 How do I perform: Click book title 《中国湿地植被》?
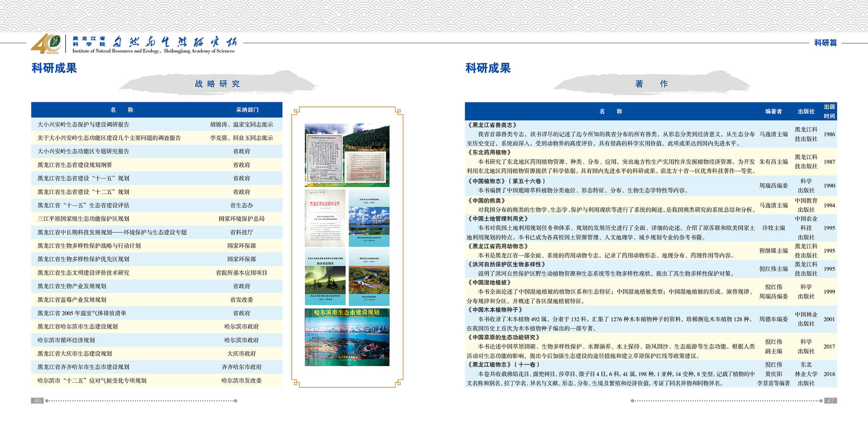(x=490, y=283)
